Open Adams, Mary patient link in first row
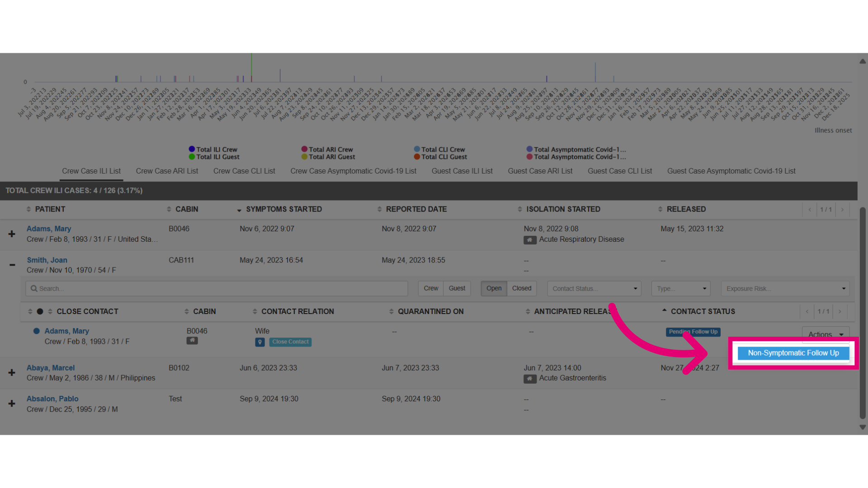 click(x=49, y=229)
